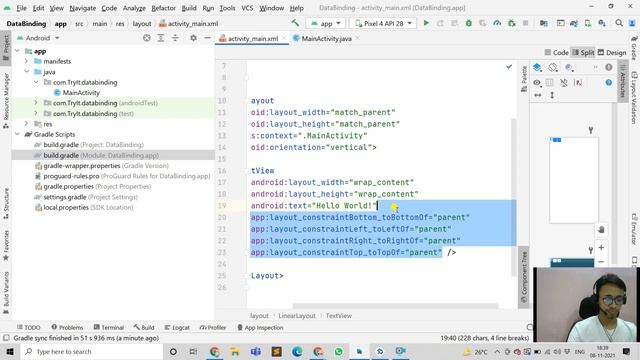Click the Make Project hammer icon
640x360 pixels.
295,23
